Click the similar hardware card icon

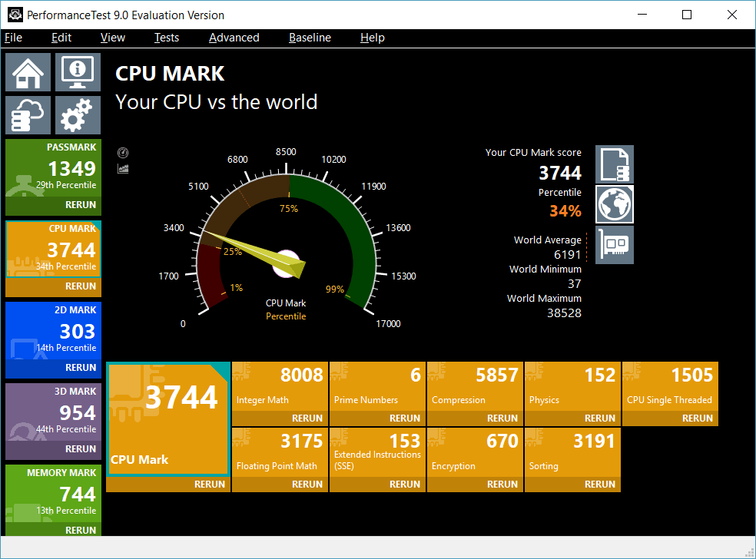(615, 245)
